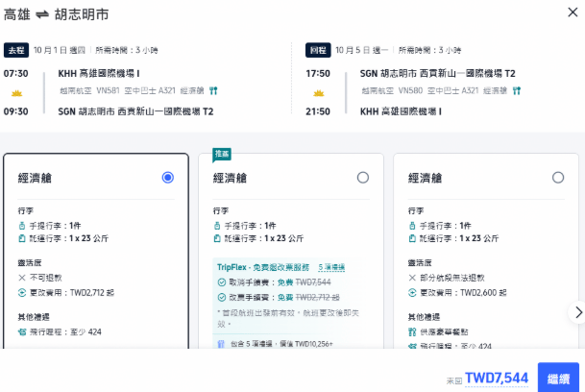Click the meal icon beside outbound flight VN581
The width and height of the screenshot is (585, 392).
pyautogui.click(x=213, y=90)
